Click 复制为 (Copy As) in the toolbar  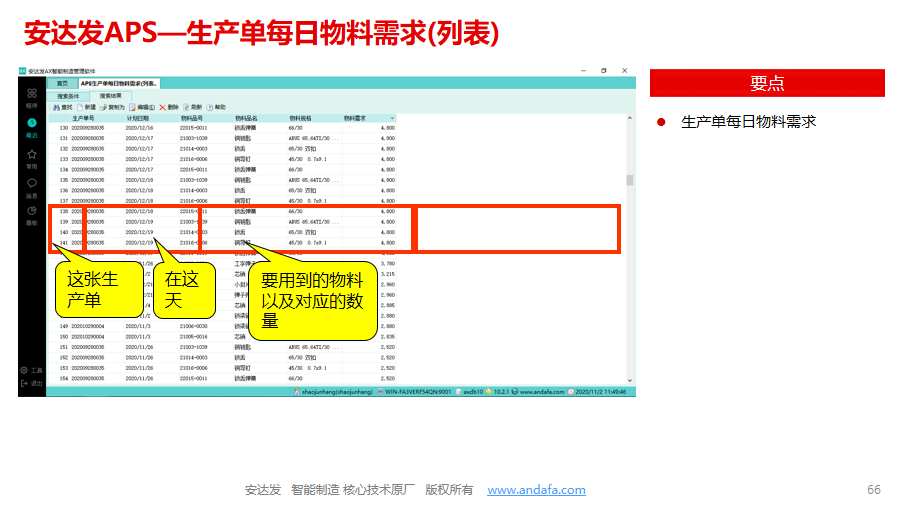pos(112,107)
